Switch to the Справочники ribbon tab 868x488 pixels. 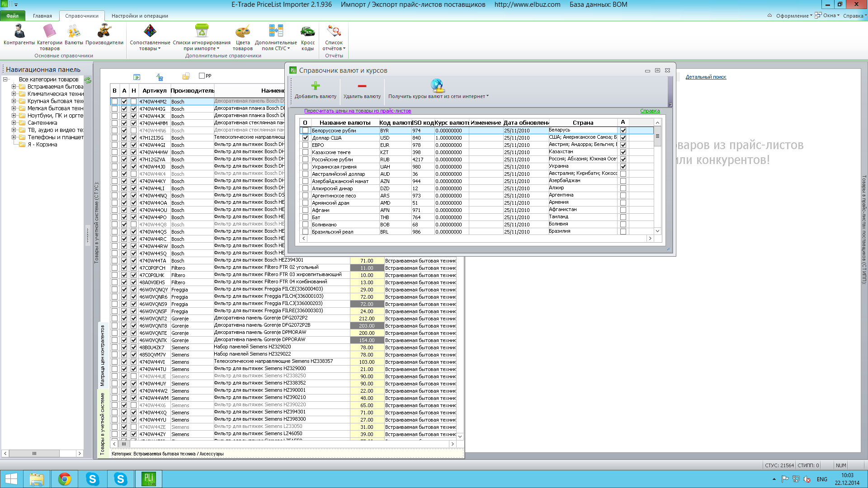[82, 16]
